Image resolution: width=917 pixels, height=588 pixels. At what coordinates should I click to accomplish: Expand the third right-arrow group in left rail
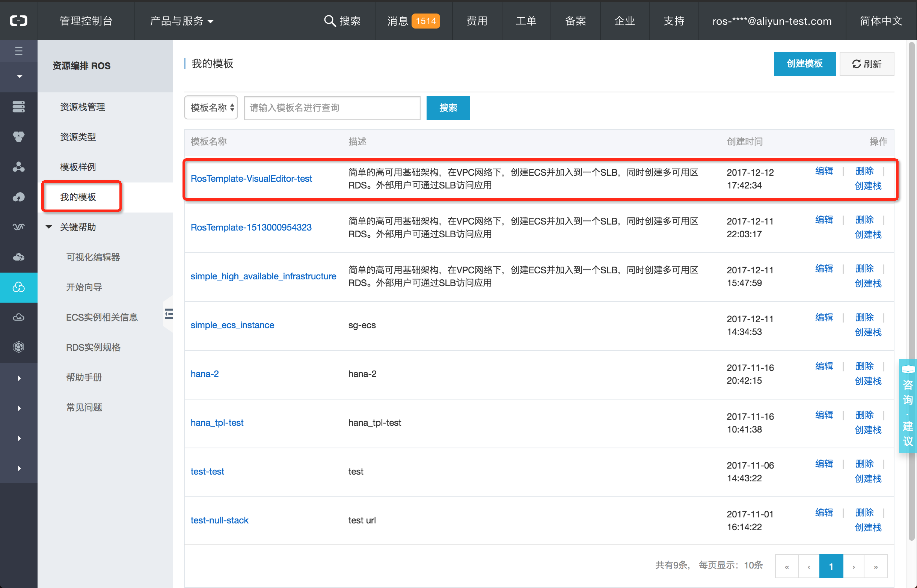[19, 438]
